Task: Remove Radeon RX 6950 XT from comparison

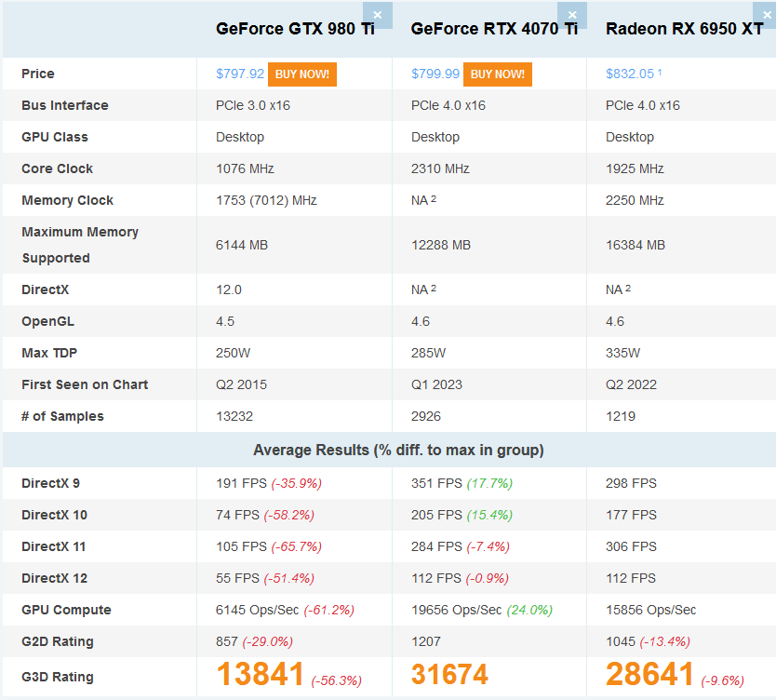Action: 766,15
